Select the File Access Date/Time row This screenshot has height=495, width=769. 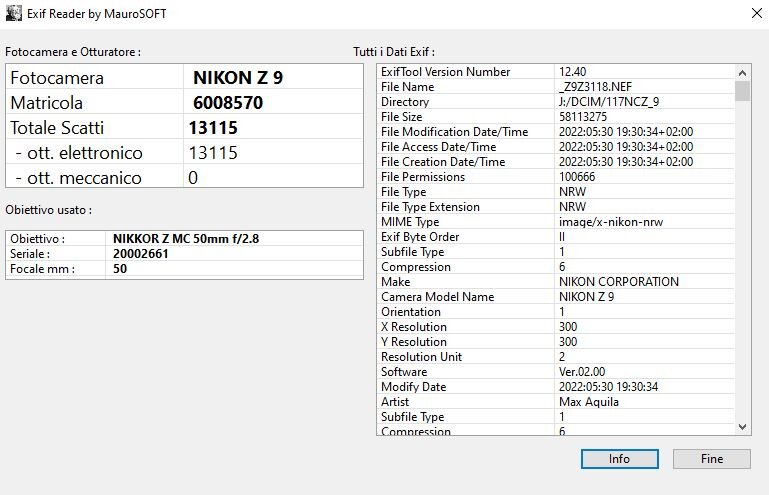[x=556, y=147]
